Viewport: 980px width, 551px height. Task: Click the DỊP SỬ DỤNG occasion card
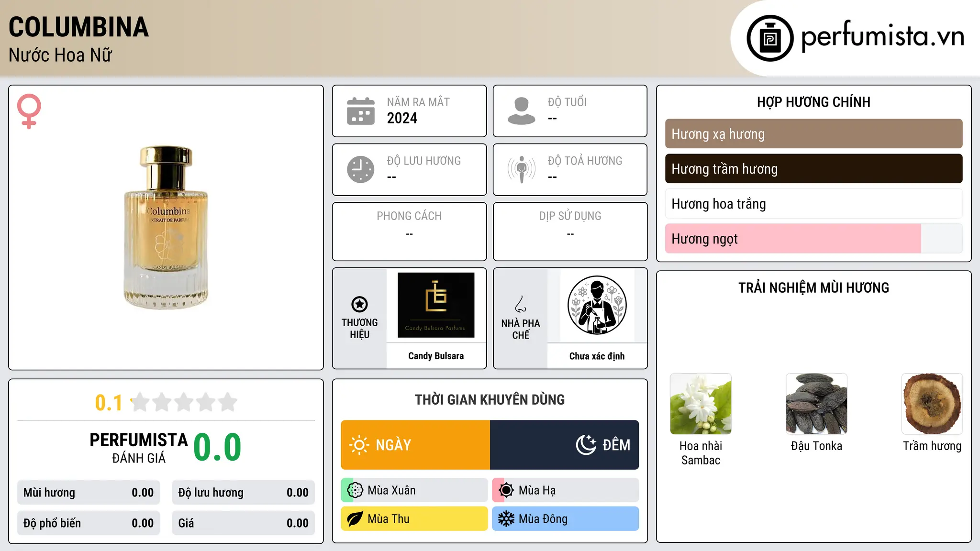point(570,231)
